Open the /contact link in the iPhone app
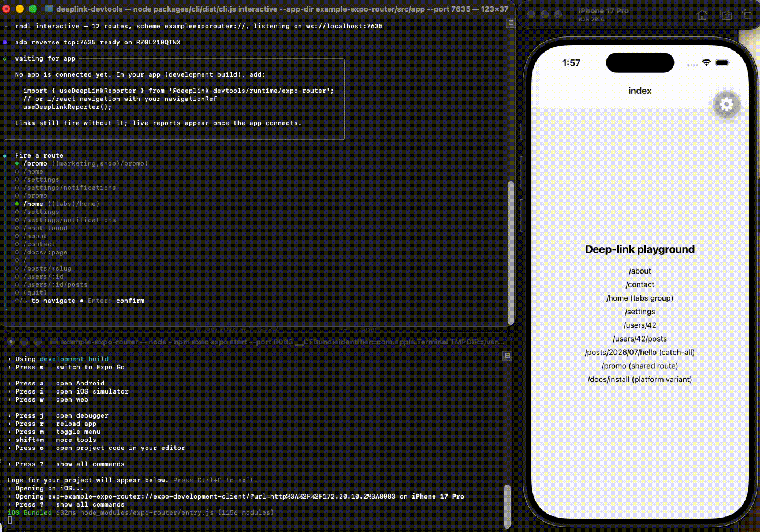This screenshot has height=532, width=760. pyautogui.click(x=640, y=284)
